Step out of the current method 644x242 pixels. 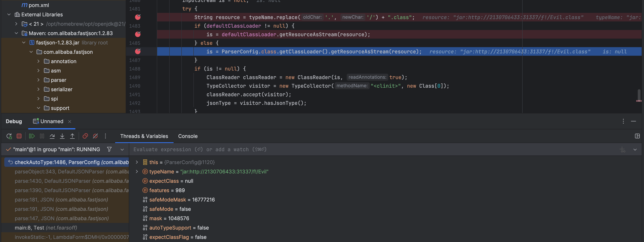point(72,136)
